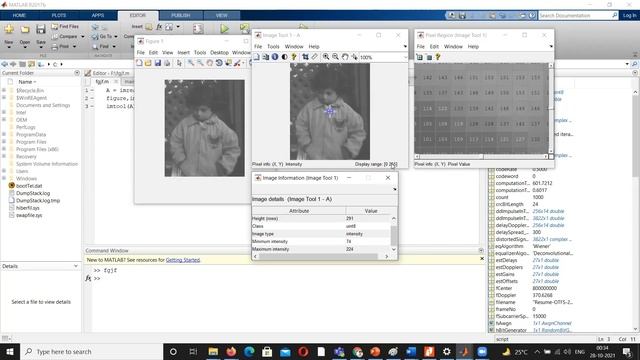This screenshot has width=640, height=360.
Task: Switch to the HOME ribbon tab
Action: click(19, 16)
